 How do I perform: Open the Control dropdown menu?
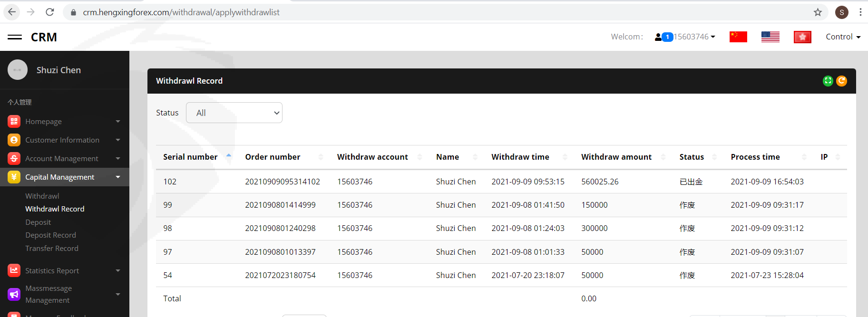coord(843,37)
